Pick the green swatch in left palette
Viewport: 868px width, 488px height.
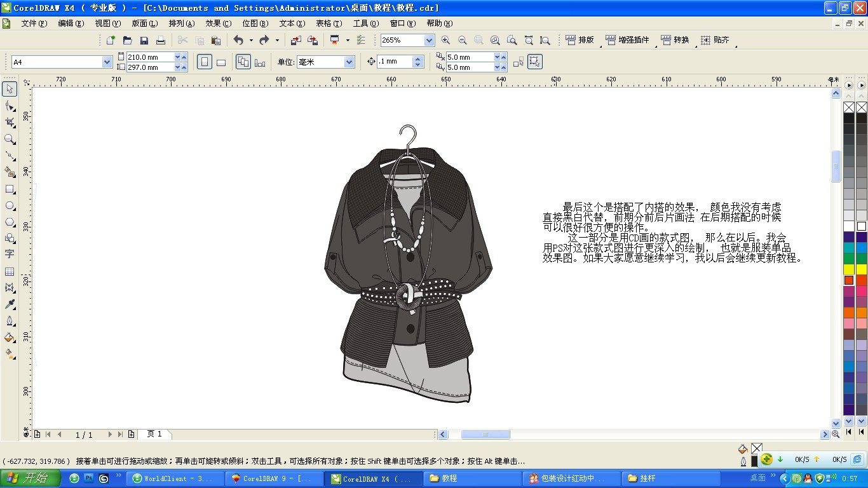pos(849,259)
